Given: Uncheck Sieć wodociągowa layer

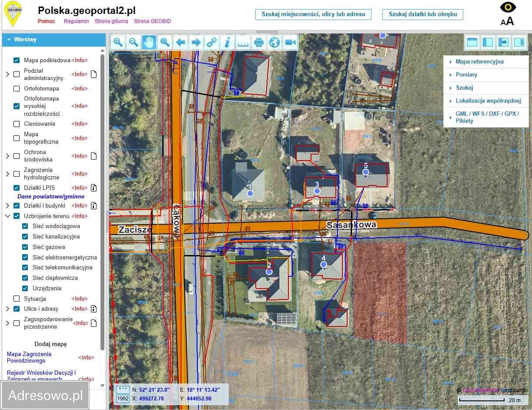Looking at the screenshot, I should [25, 226].
